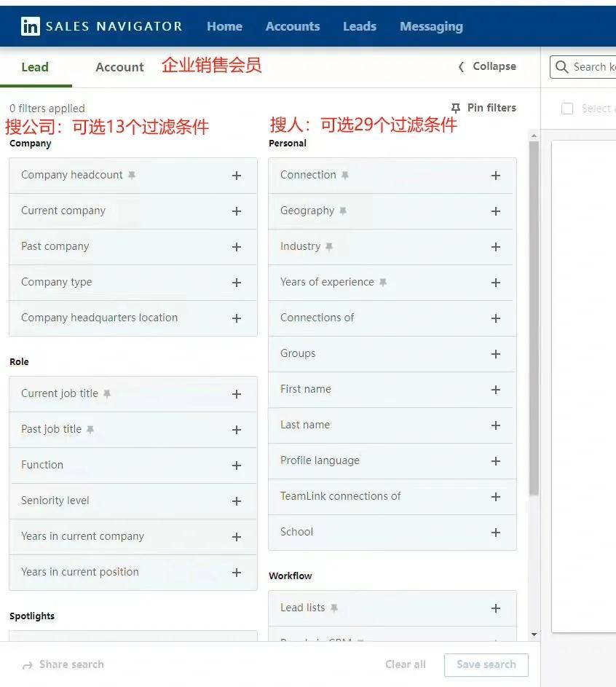
Task: Add TeamLink connections of plus icon
Action: click(x=496, y=497)
